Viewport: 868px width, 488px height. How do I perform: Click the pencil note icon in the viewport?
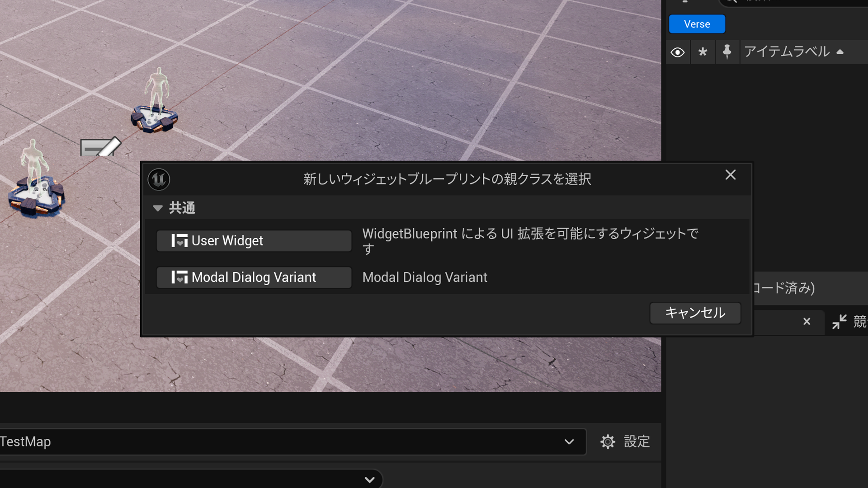pyautogui.click(x=101, y=146)
